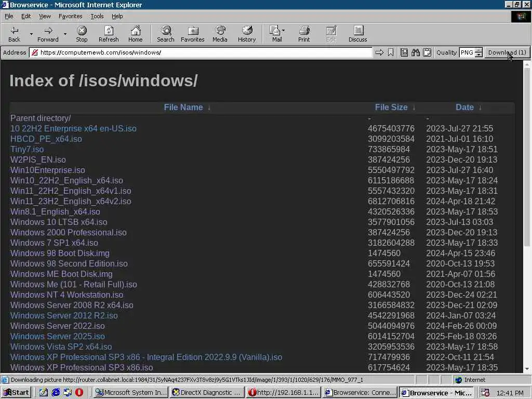The height and width of the screenshot is (399, 532).
Task: Open the View menu
Action: pos(45,16)
